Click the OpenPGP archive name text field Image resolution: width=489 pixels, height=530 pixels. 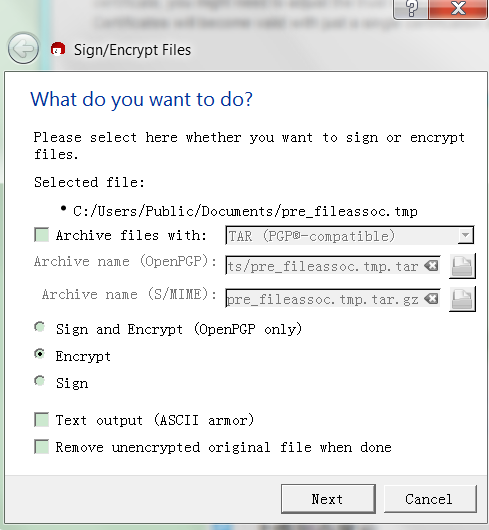(x=333, y=266)
